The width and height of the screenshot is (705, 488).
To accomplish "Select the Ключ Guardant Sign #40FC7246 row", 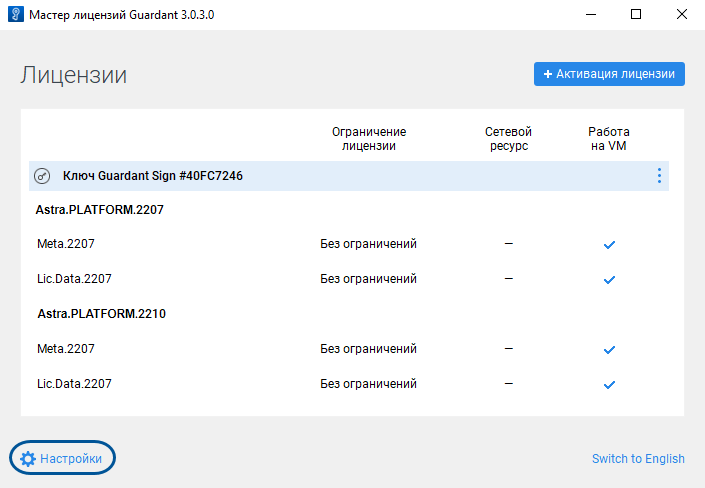I will pos(152,176).
